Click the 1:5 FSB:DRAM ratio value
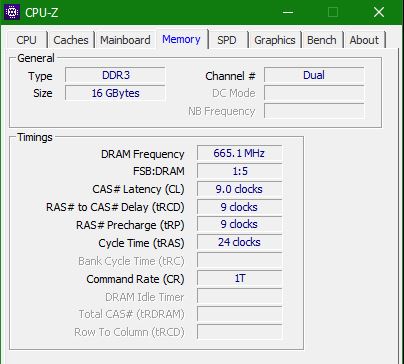 tap(239, 171)
